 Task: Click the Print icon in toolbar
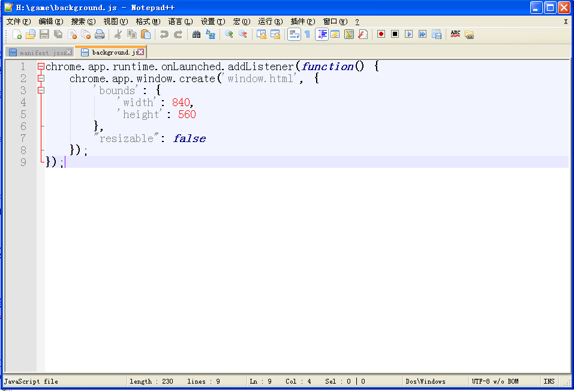pyautogui.click(x=100, y=34)
